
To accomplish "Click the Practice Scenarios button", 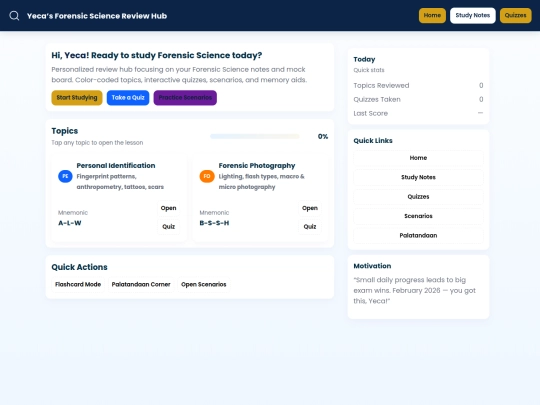I will click(x=185, y=98).
